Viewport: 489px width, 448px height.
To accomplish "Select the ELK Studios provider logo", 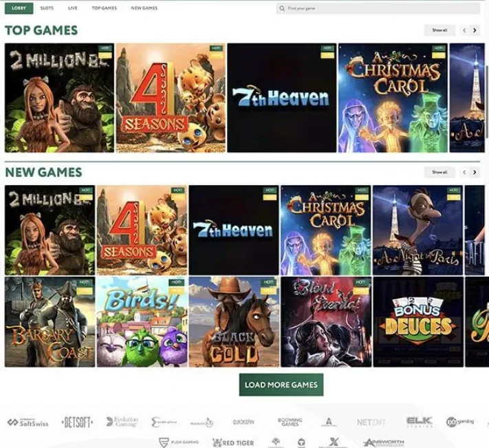I will point(420,422).
